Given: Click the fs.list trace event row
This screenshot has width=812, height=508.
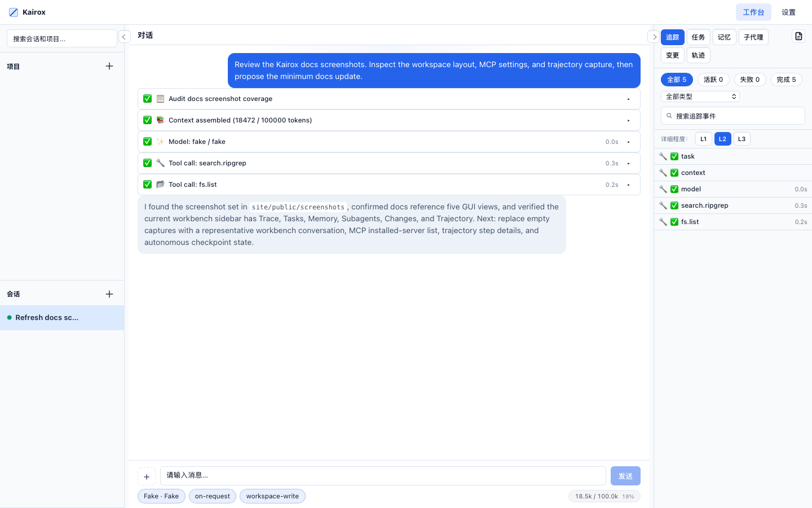Looking at the screenshot, I should 733,222.
